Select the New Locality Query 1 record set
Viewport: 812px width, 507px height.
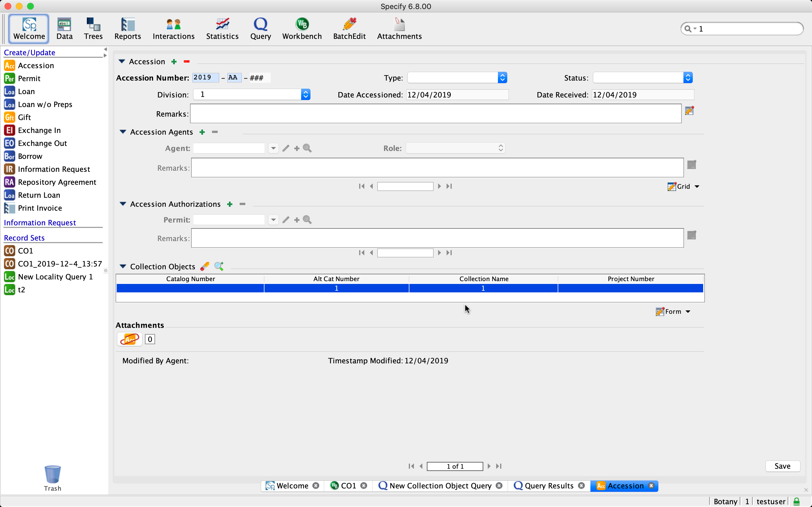pyautogui.click(x=55, y=277)
